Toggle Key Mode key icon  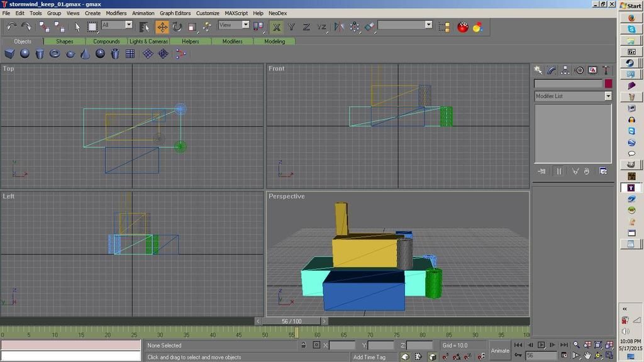point(518,356)
